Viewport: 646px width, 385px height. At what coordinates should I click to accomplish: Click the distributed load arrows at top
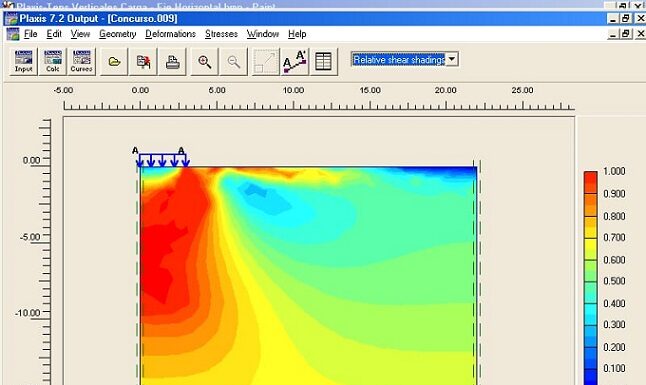[163, 160]
